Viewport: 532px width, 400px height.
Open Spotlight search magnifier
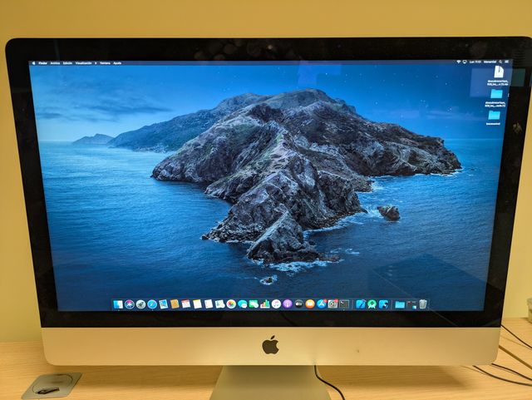click(x=500, y=62)
